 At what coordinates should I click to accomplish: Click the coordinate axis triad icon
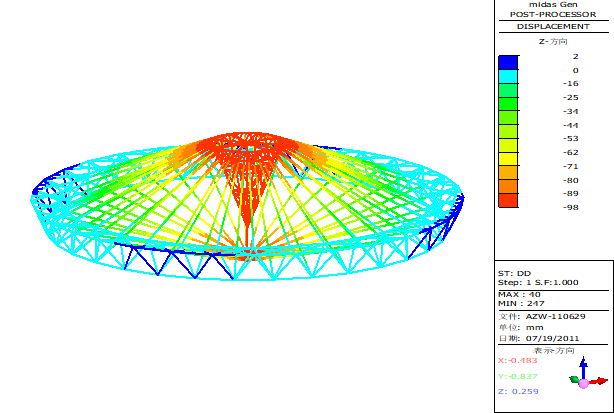(587, 373)
